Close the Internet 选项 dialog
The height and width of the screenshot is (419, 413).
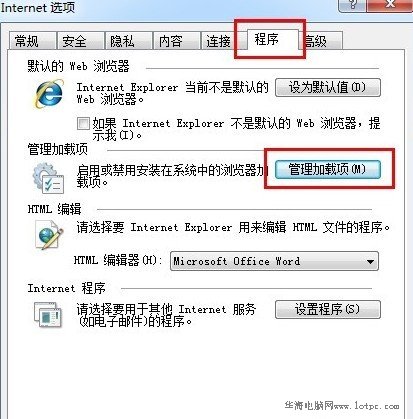[390, 5]
